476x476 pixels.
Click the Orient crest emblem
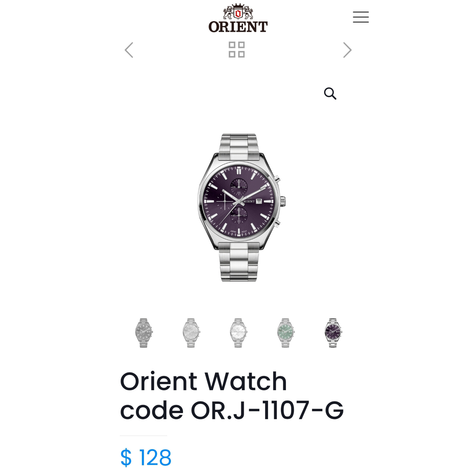point(238,11)
